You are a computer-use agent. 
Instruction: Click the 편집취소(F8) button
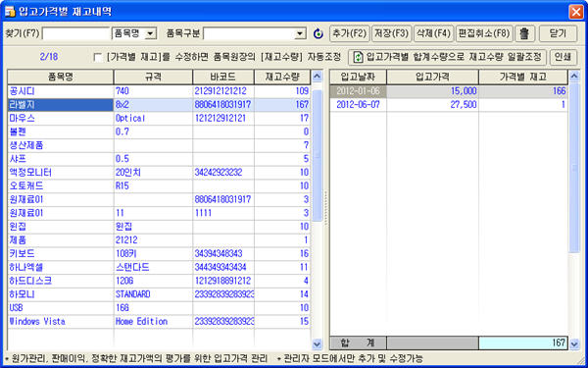(484, 33)
